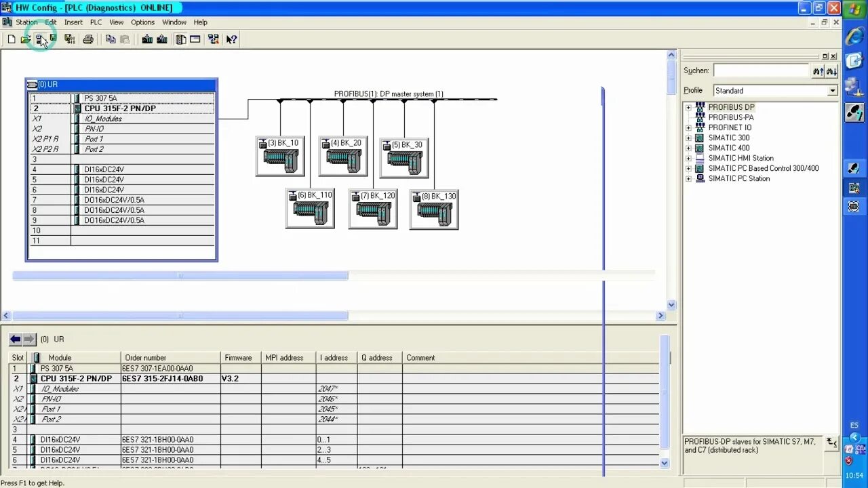This screenshot has height=488, width=868.
Task: Click the Firmware column header
Action: click(x=241, y=358)
